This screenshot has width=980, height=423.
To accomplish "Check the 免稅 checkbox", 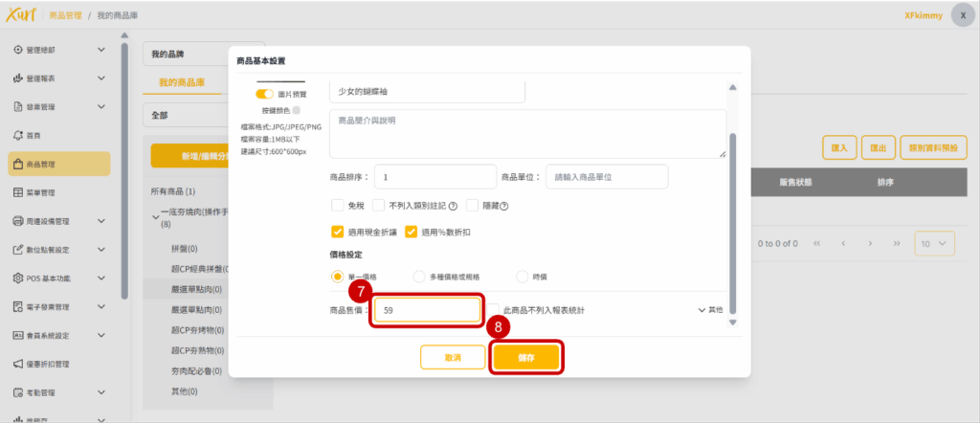I will 337,205.
